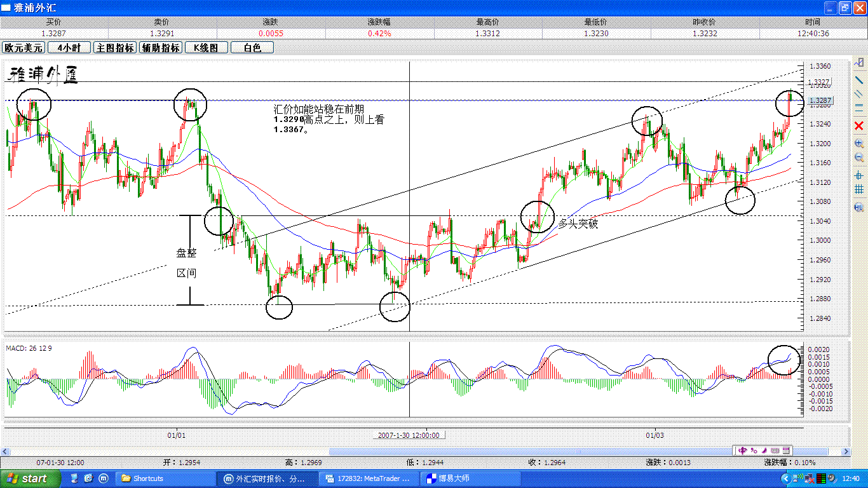Click the 2007-1-30 12:00:00 time marker label
The height and width of the screenshot is (488, 868).
point(409,435)
